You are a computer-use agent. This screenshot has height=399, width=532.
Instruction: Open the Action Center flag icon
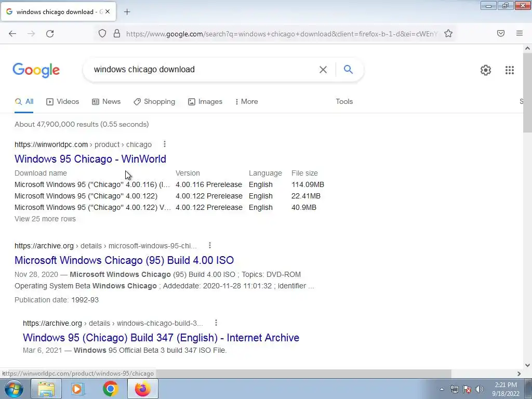tap(467, 389)
